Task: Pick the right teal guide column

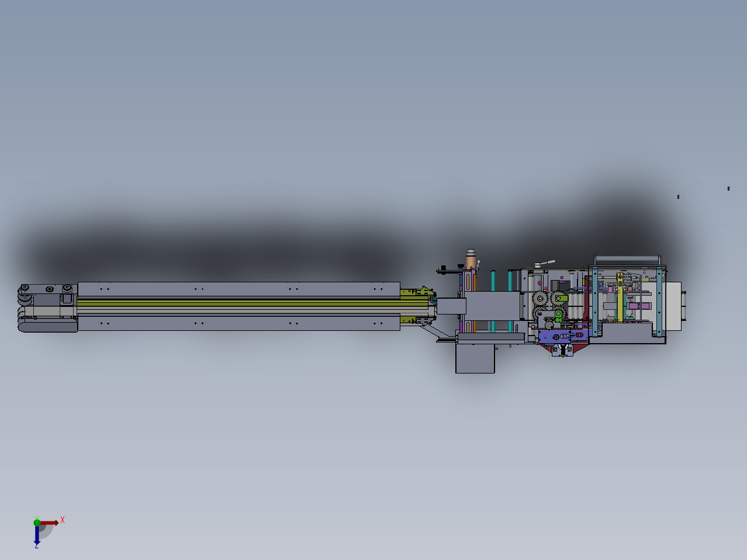Action: pos(510,301)
